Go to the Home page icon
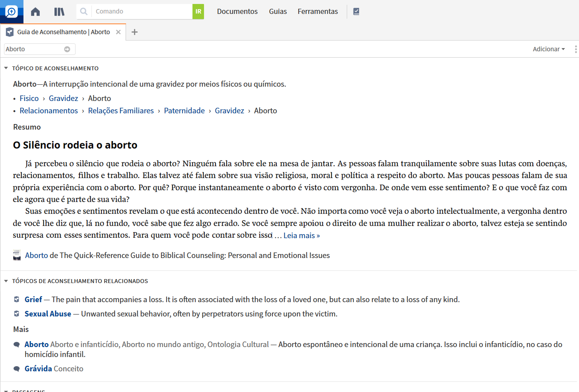 point(35,12)
